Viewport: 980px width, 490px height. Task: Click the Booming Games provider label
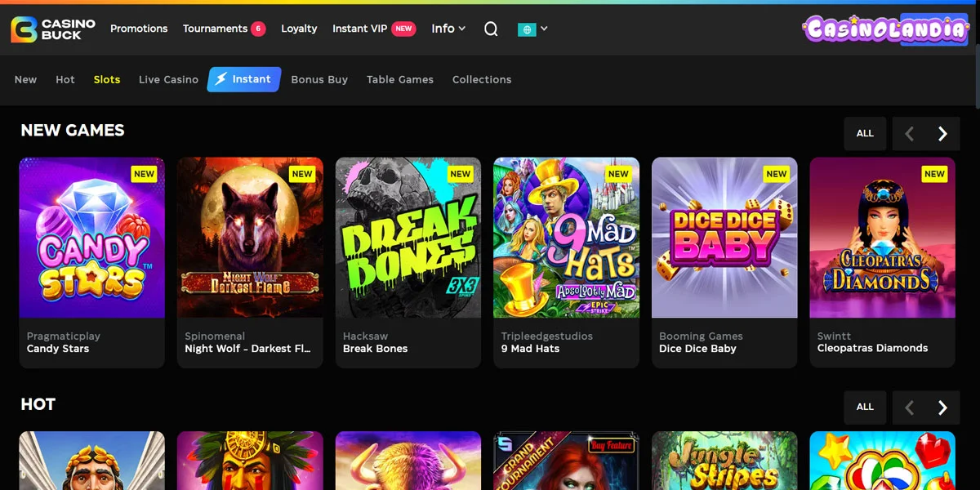pyautogui.click(x=701, y=336)
